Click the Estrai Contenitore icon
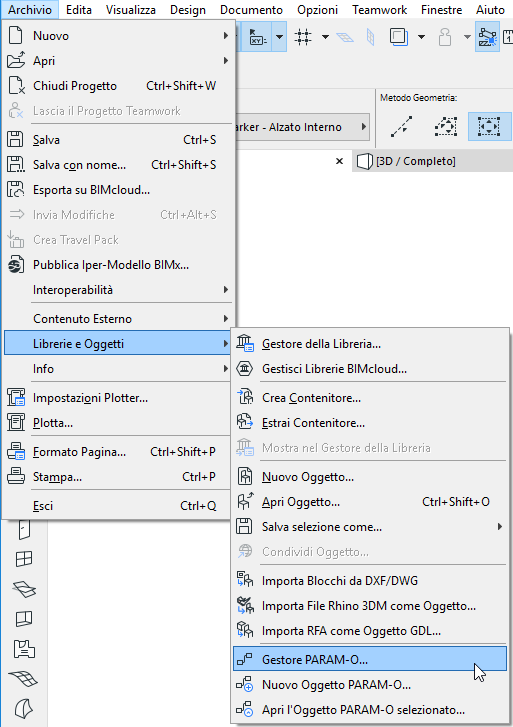 click(x=245, y=422)
